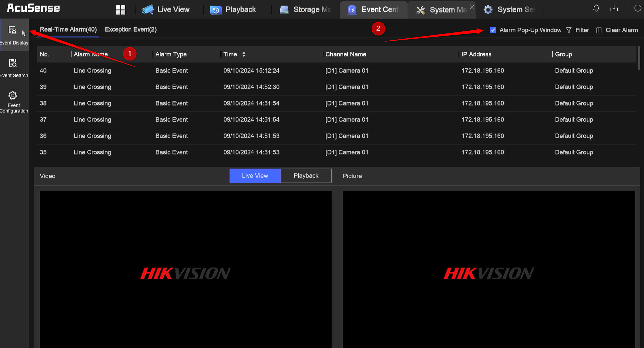The image size is (644, 348).
Task: Switch to the Exception Event tab
Action: (130, 30)
